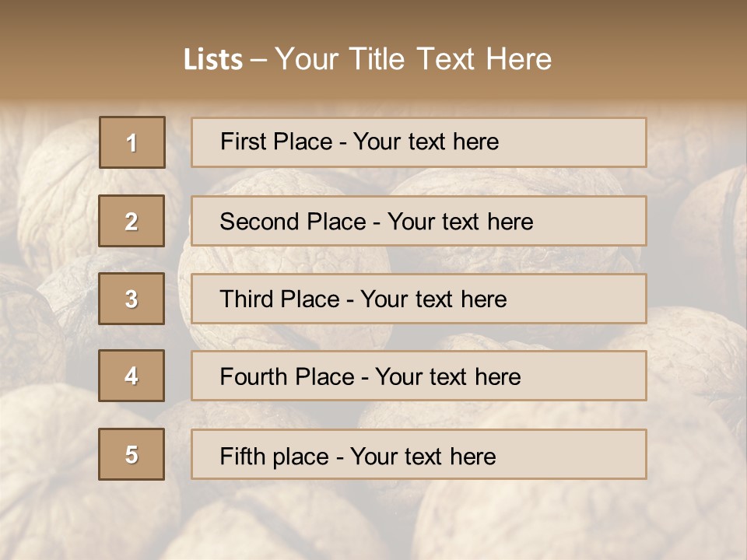
Task: Click the bold word 'Lists' in title
Action: (213, 60)
